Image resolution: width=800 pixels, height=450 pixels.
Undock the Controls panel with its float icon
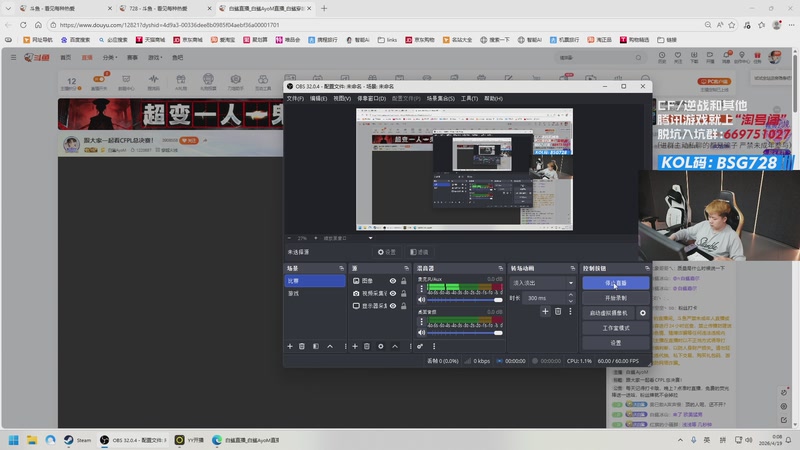[647, 268]
